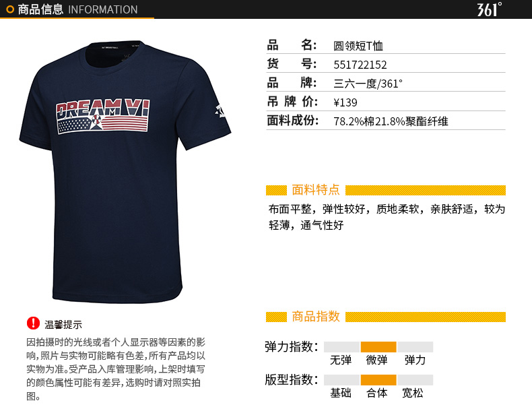Select the 微弹 orange elasticity bar
The image size is (532, 411).
click(x=378, y=347)
